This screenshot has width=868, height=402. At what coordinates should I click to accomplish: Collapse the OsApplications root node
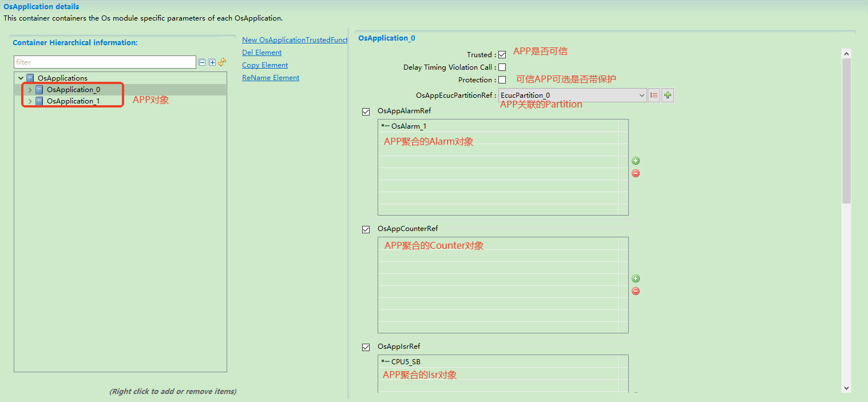coord(21,78)
